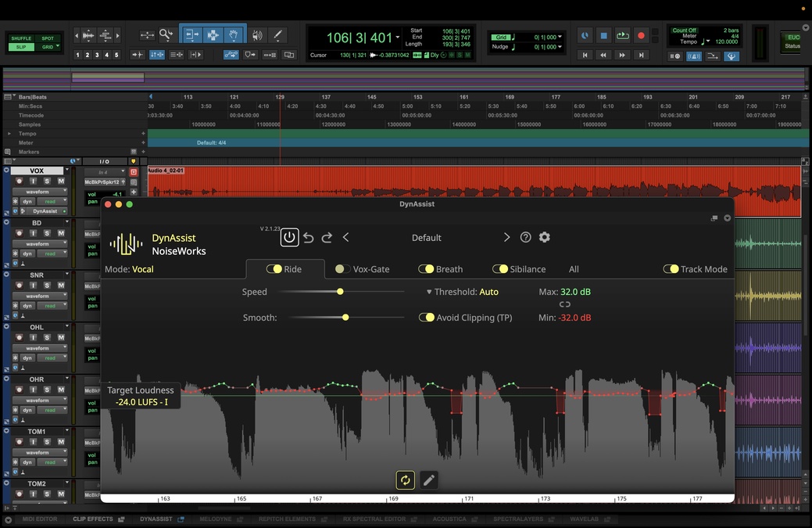Select the Zoomer magnifier tool
This screenshot has width=812, height=528.
coord(166,35)
